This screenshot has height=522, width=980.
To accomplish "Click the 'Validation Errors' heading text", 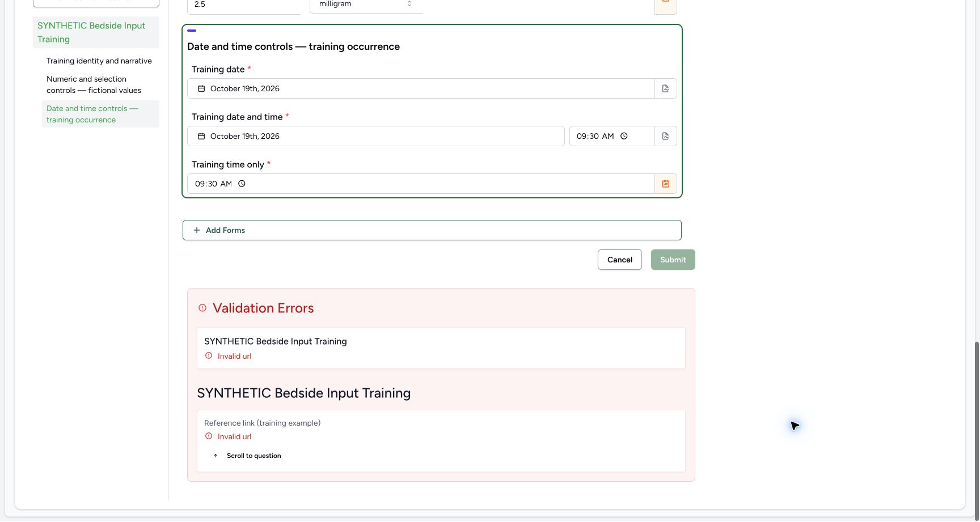I will (263, 308).
